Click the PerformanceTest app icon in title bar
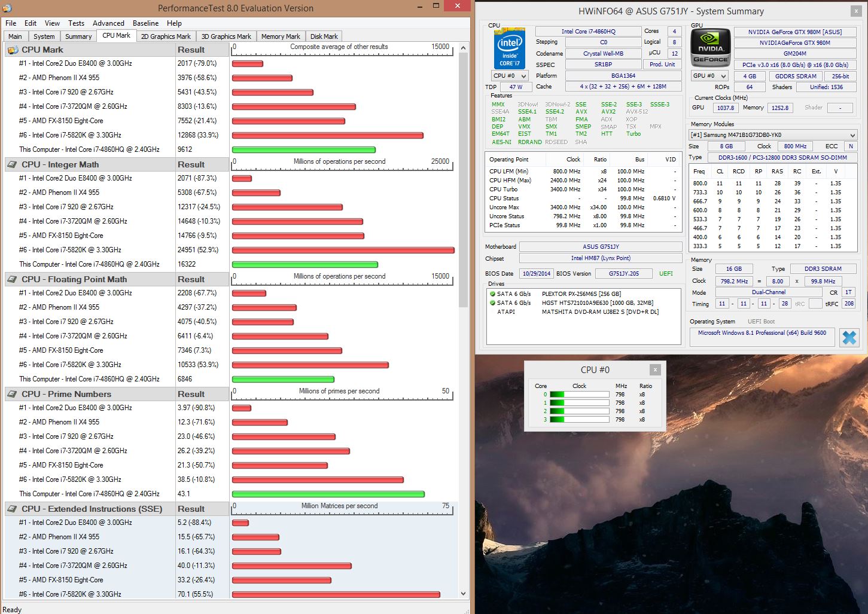This screenshot has height=614, width=868. 8,8
